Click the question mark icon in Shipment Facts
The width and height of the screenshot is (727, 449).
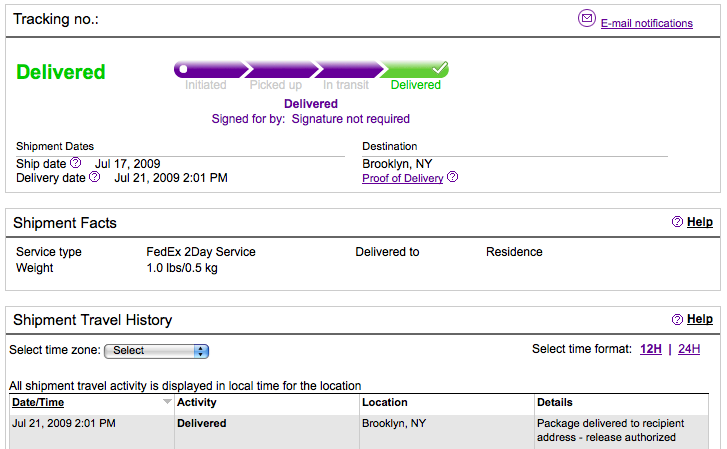pyautogui.click(x=677, y=222)
